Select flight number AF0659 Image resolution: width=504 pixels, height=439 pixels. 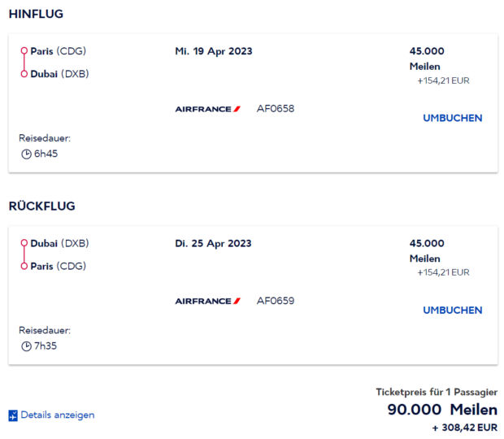click(276, 301)
